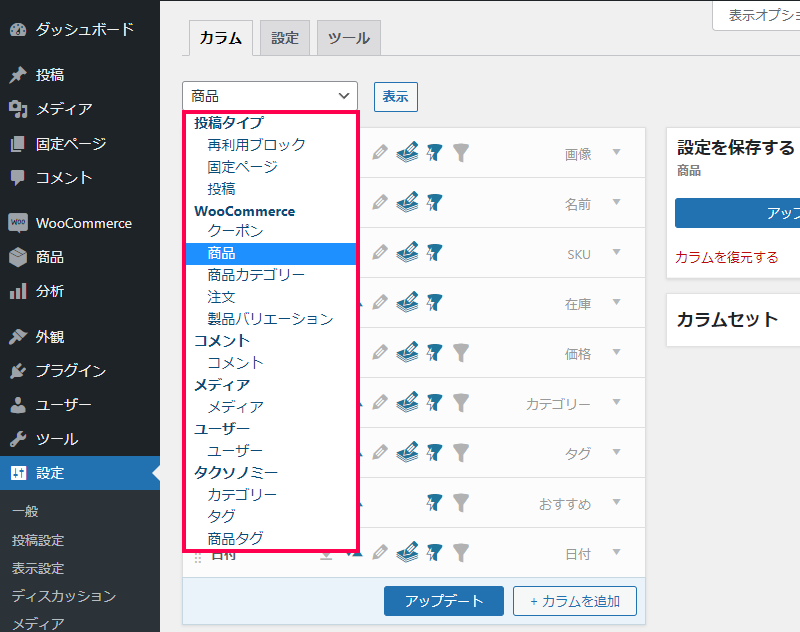The width and height of the screenshot is (800, 632).
Task: Toggle filter funnel icon for タグ column
Action: [461, 452]
